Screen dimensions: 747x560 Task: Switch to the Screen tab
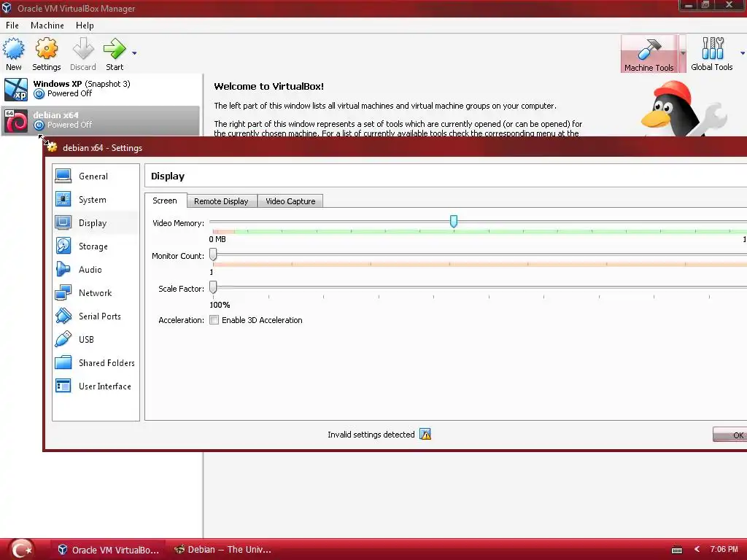click(x=165, y=201)
